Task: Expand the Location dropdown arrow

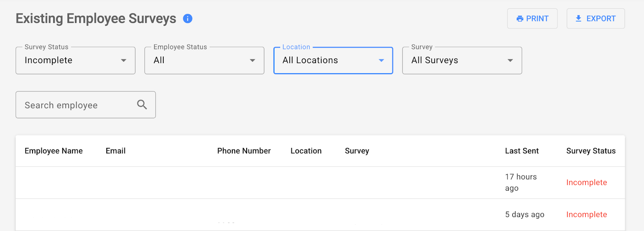Action: pos(381,61)
